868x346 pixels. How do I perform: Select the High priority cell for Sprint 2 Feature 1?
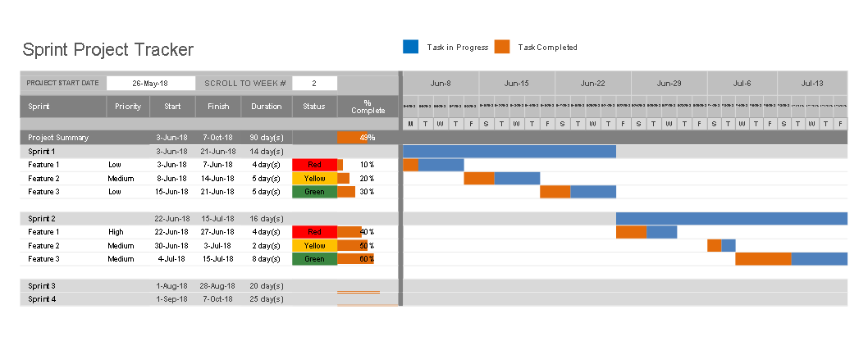tap(116, 232)
